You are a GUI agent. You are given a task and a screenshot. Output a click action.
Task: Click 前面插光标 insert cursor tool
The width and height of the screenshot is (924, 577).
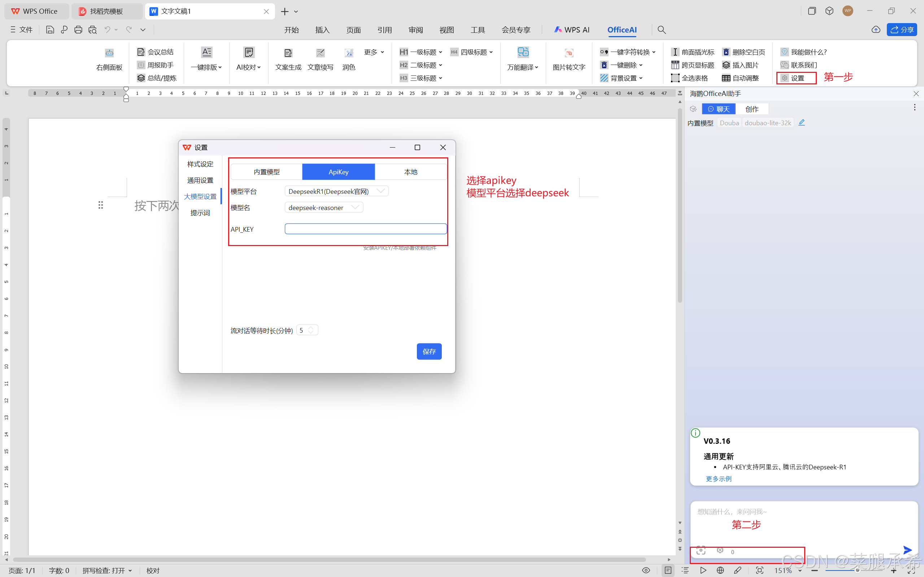click(x=693, y=52)
